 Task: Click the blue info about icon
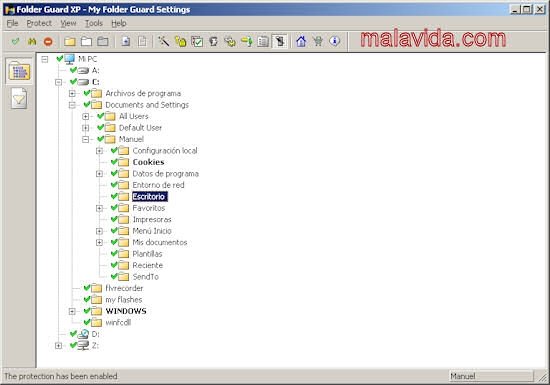pyautogui.click(x=335, y=41)
